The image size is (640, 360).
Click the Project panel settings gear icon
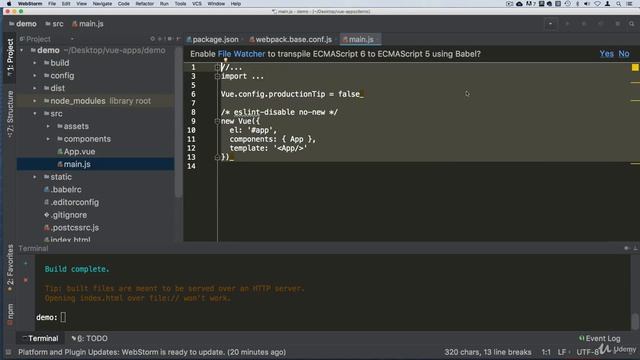(x=169, y=39)
